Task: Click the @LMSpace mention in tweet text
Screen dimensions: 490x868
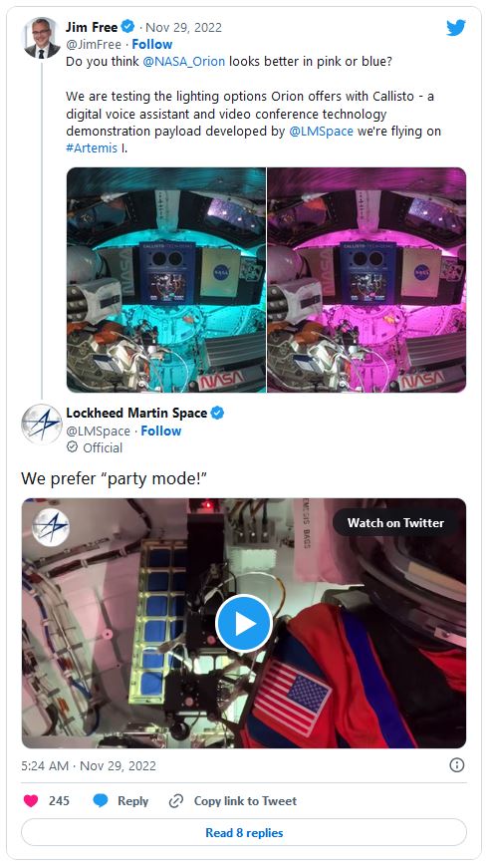Action: (321, 132)
